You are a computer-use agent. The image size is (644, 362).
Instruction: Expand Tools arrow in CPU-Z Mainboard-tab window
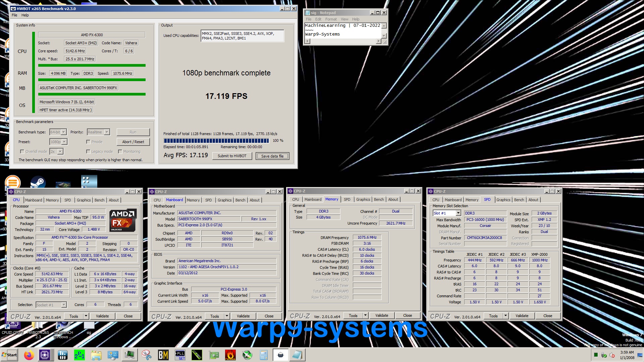pos(227,316)
